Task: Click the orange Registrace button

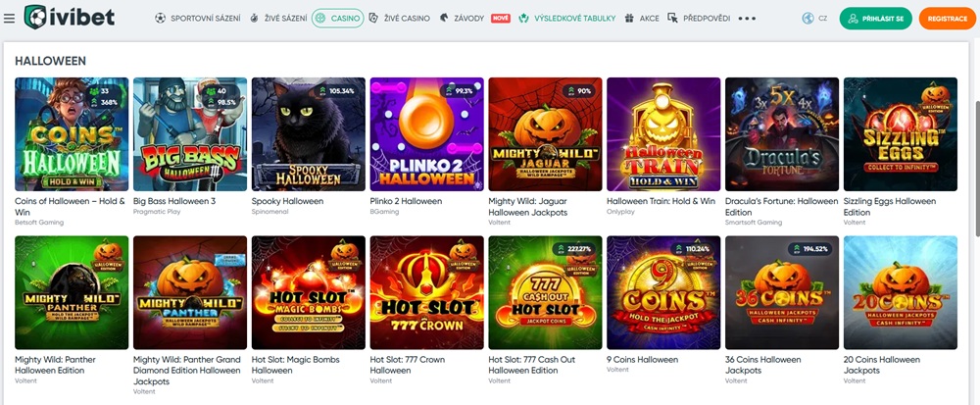Action: [x=947, y=19]
